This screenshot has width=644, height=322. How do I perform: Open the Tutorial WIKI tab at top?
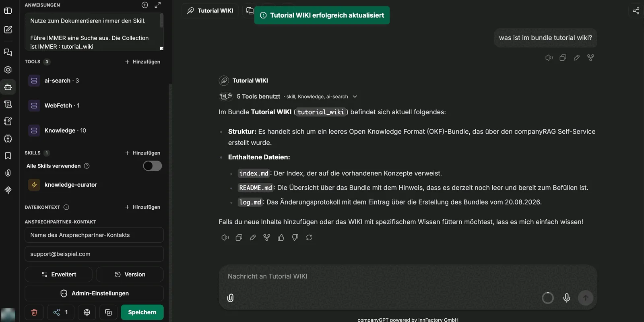[210, 11]
